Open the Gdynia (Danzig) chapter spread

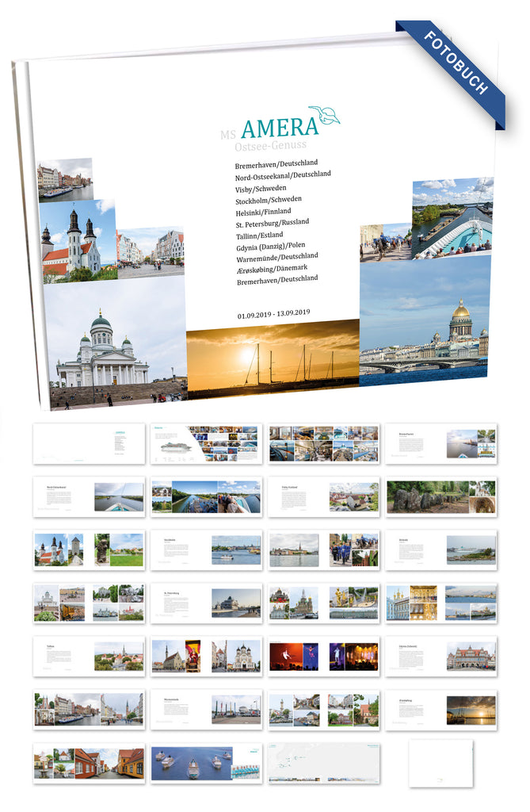tap(441, 657)
